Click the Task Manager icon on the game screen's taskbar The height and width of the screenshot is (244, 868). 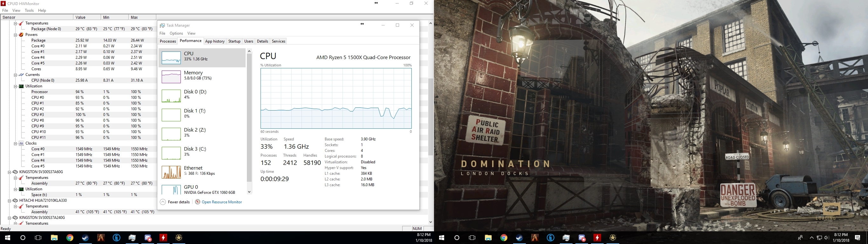(566, 238)
